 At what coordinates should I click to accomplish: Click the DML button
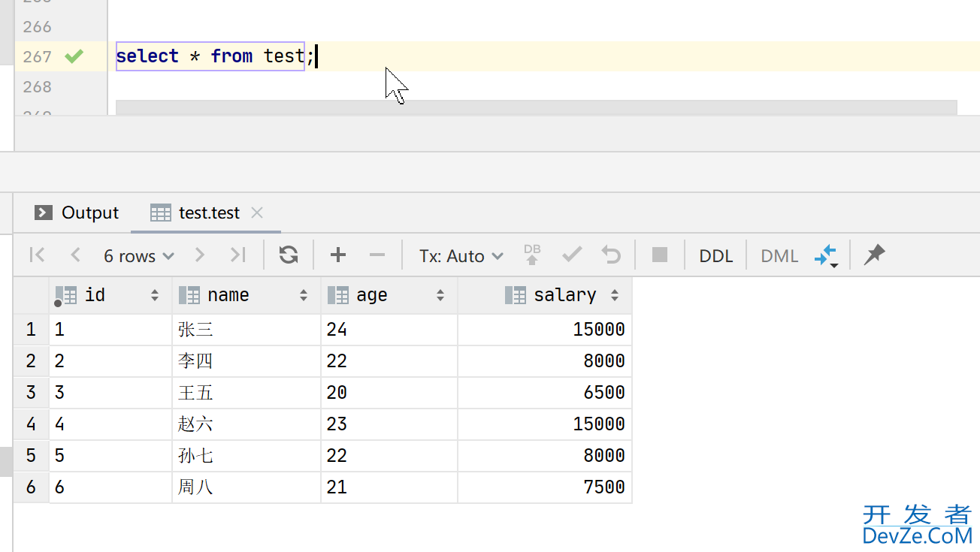coord(779,256)
